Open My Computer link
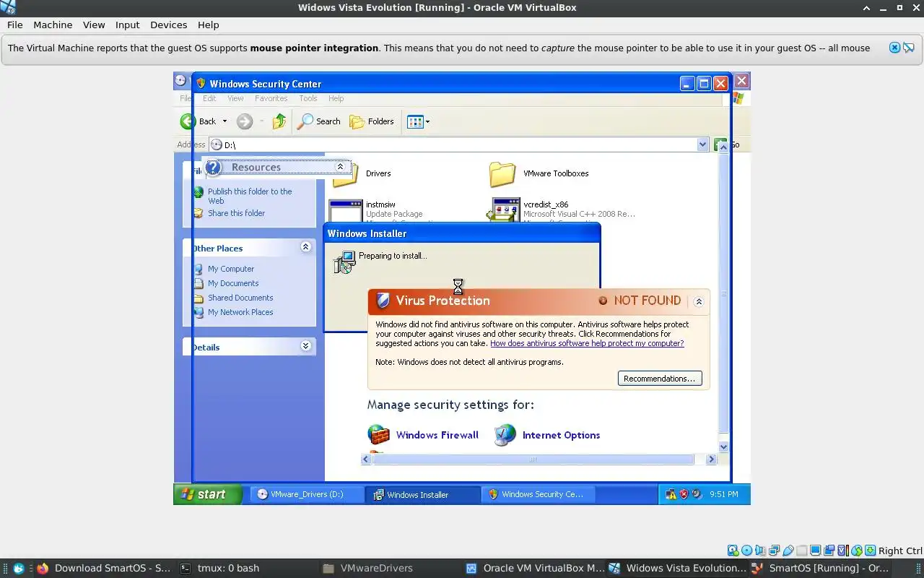The height and width of the screenshot is (578, 924). pos(231,269)
